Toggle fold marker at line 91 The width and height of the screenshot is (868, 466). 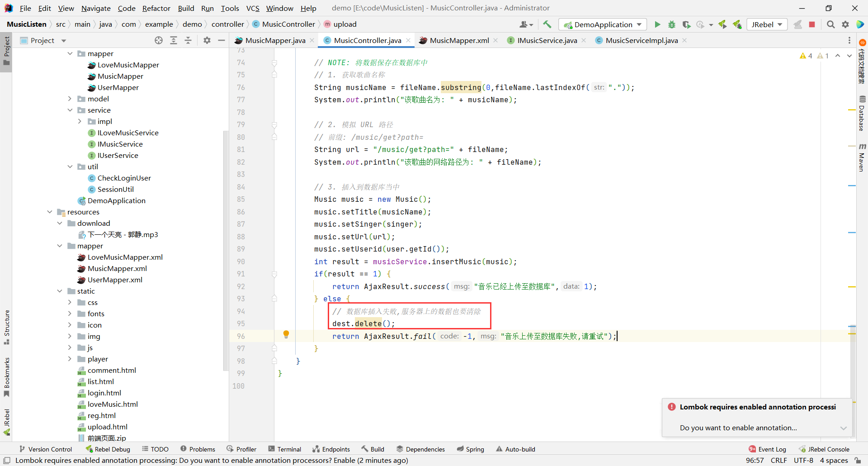tap(274, 274)
